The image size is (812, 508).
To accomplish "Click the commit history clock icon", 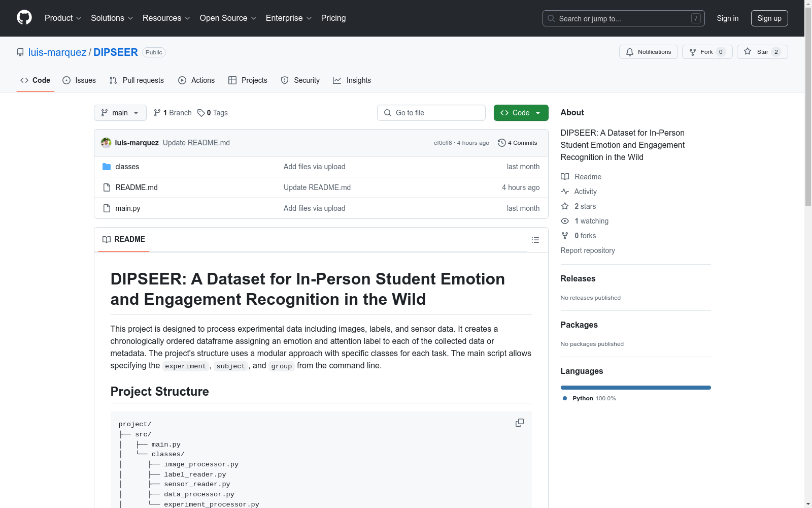I will (502, 143).
